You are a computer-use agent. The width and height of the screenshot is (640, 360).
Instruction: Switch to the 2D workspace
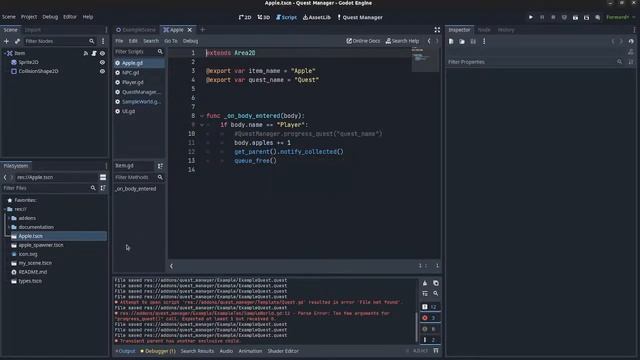pyautogui.click(x=245, y=17)
